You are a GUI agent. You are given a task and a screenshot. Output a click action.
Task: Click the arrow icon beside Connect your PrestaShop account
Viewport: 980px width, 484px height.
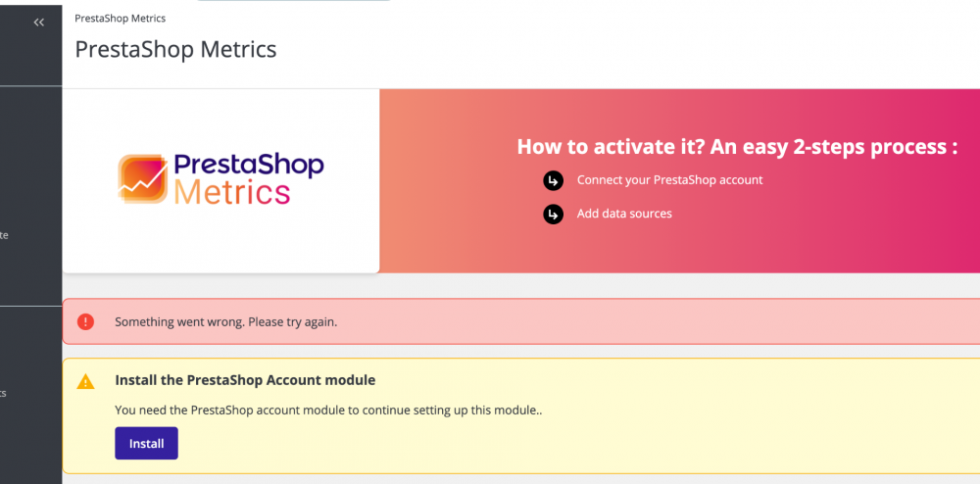(553, 180)
